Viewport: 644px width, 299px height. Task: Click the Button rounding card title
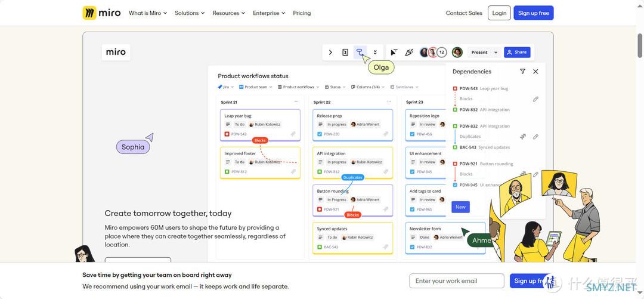(x=333, y=191)
